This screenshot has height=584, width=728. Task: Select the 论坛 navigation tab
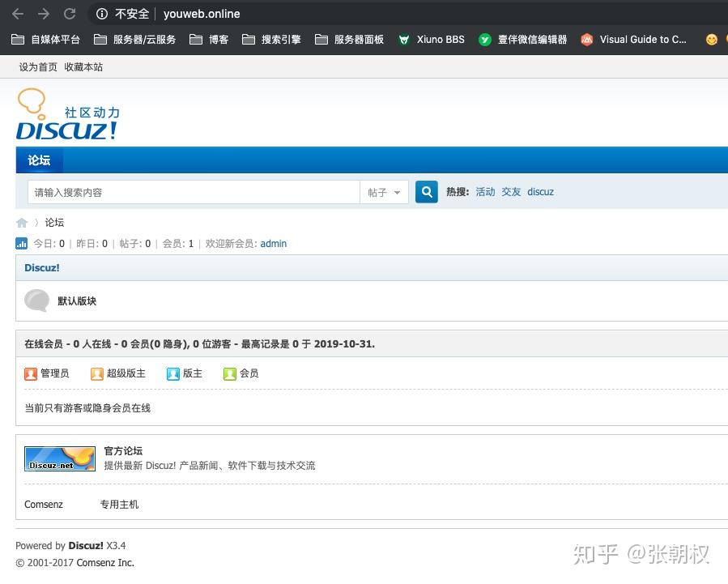(39, 160)
